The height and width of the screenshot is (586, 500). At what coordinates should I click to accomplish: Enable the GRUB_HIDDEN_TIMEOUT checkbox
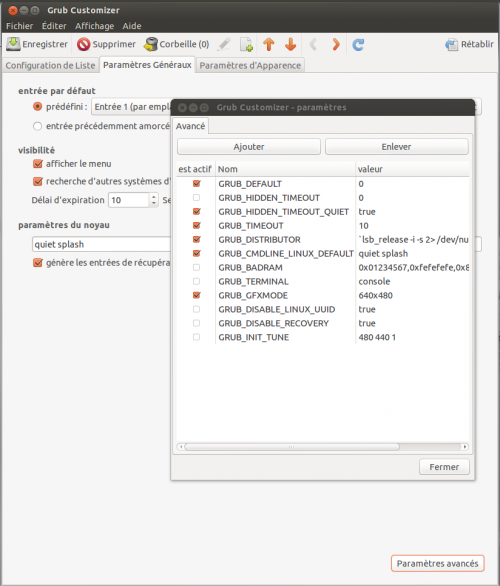(197, 197)
